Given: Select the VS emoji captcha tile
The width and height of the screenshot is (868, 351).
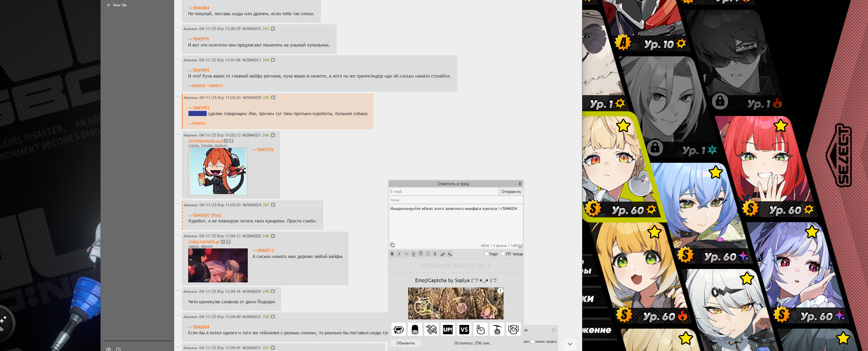Looking at the screenshot, I should click(x=464, y=330).
